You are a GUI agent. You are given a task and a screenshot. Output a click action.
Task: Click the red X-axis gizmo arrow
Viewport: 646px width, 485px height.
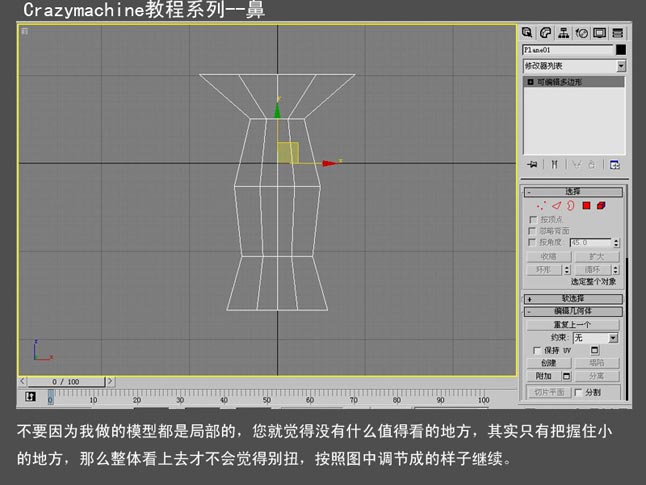tap(330, 164)
